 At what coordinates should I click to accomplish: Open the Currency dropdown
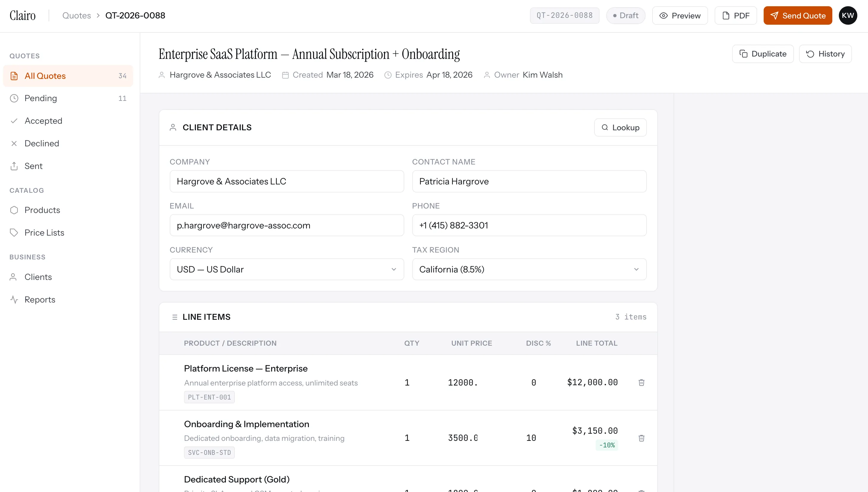click(x=287, y=269)
